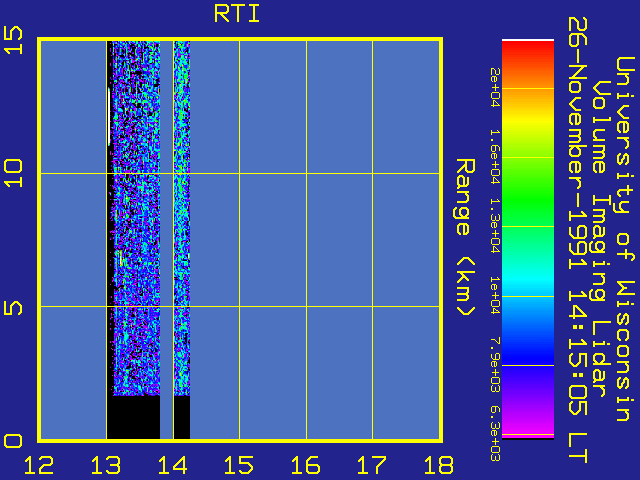Select the x-axis label 14
Image resolution: width=640 pixels, height=480 pixels.
[x=173, y=465]
